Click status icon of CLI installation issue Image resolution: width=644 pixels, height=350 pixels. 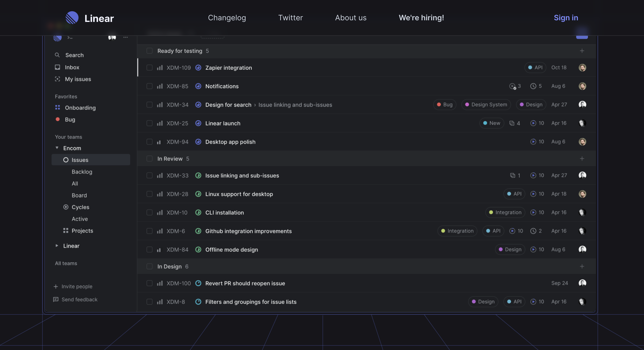point(198,212)
